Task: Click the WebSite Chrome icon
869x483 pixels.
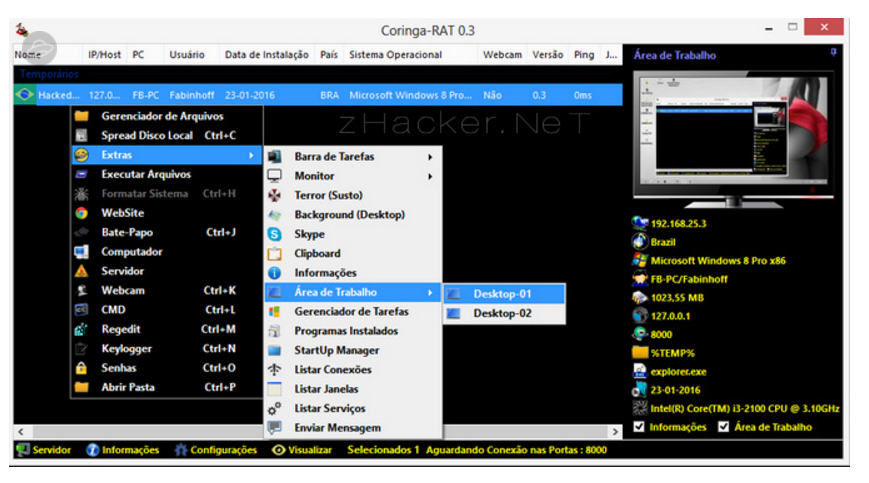Action: [x=81, y=213]
